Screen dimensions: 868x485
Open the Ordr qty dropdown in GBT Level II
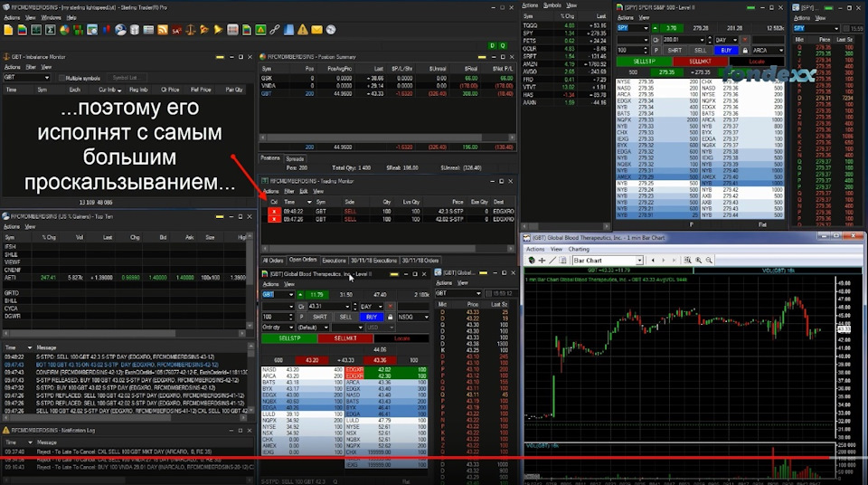click(292, 328)
